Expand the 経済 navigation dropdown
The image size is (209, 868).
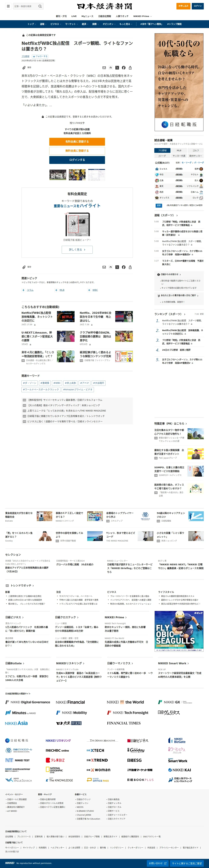click(x=85, y=24)
